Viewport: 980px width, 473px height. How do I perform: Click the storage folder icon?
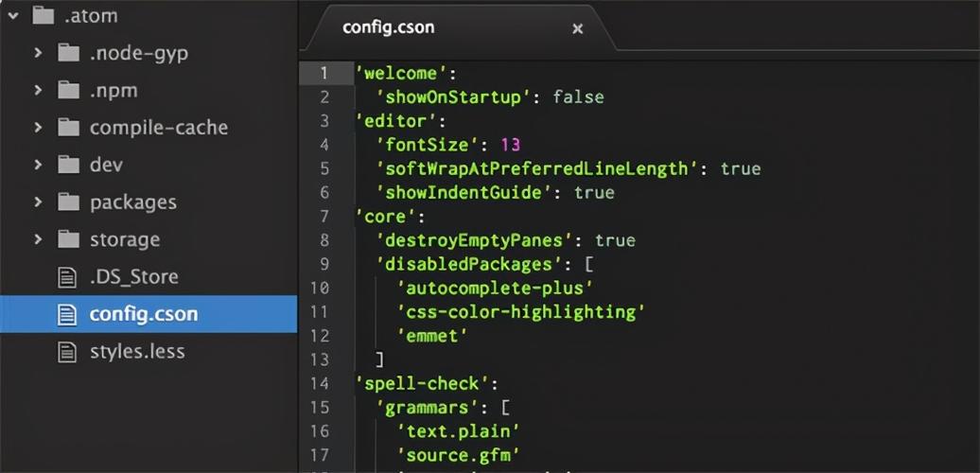pyautogui.click(x=68, y=238)
